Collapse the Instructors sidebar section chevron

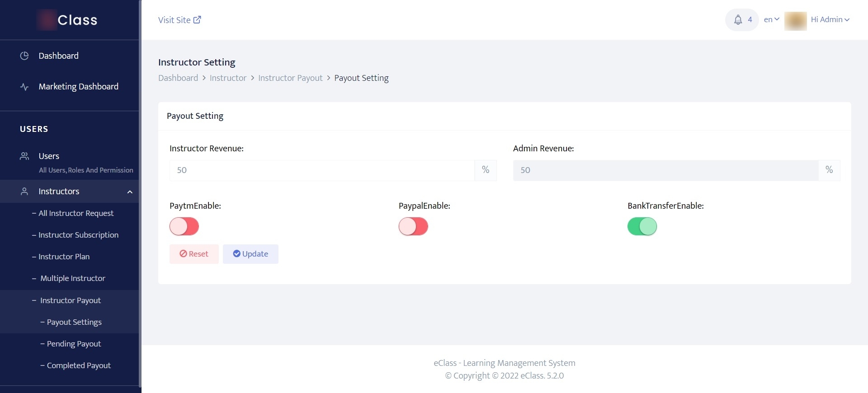click(130, 192)
